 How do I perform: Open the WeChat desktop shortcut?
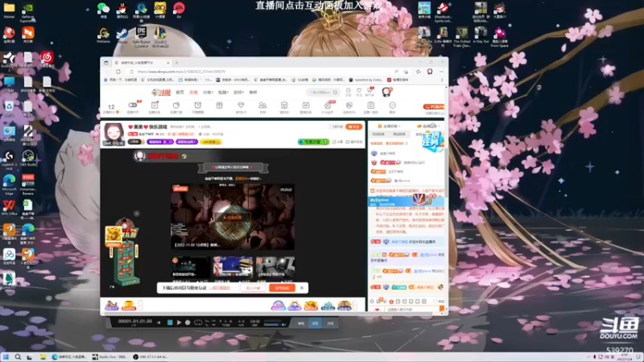click(104, 9)
